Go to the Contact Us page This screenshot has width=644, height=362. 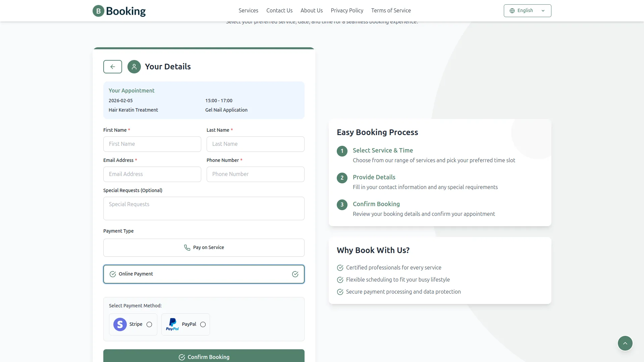pos(279,11)
